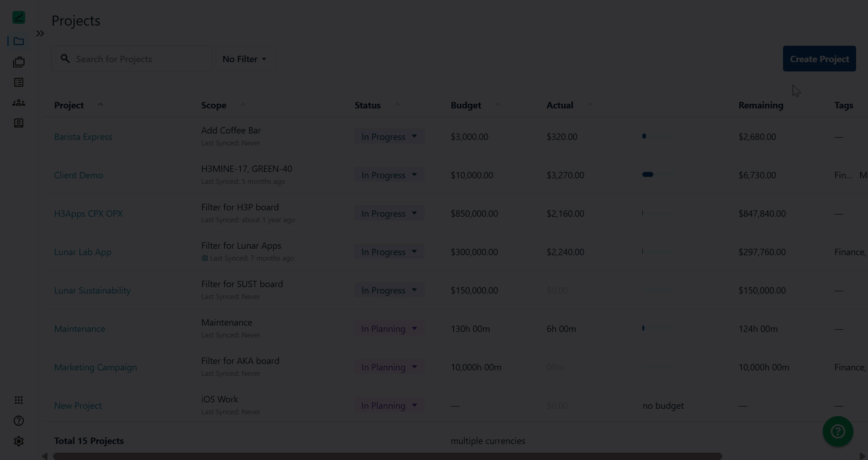
Task: Open the contact card sidebar icon
Action: coord(19,123)
